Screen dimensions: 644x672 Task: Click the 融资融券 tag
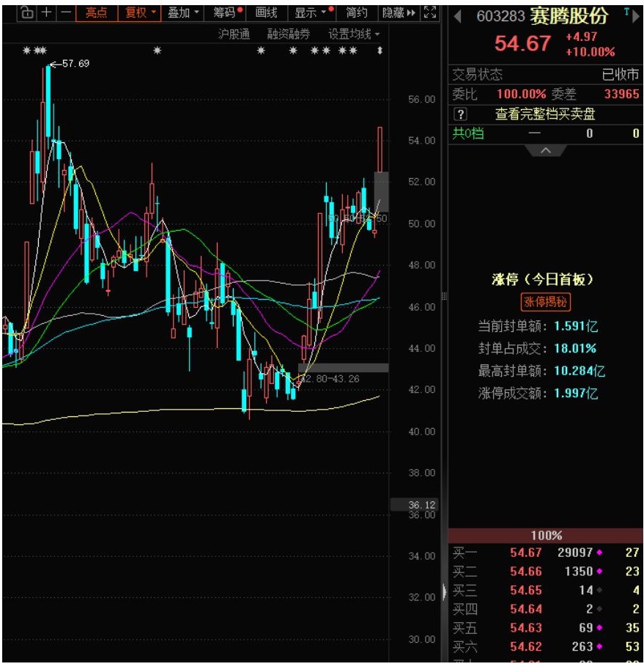point(289,34)
